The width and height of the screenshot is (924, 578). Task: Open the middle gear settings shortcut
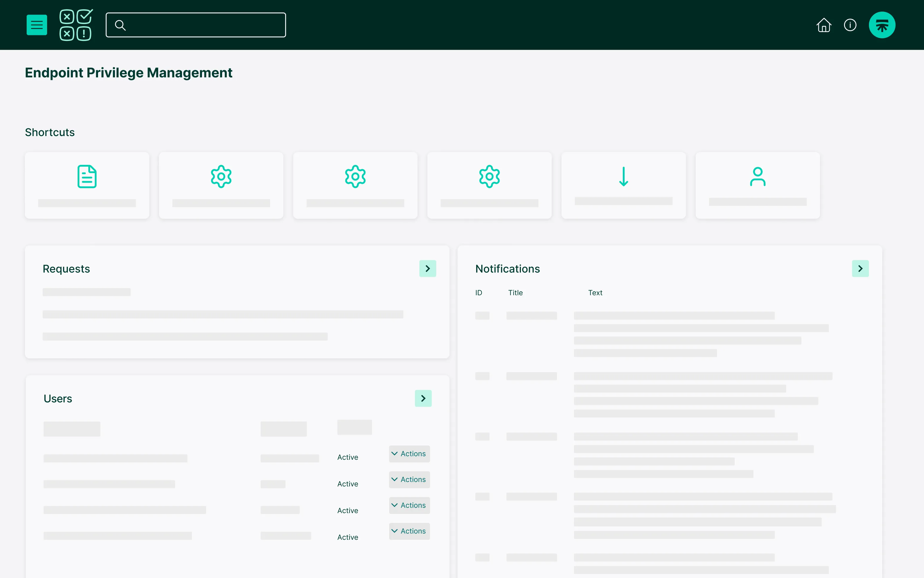(x=355, y=185)
